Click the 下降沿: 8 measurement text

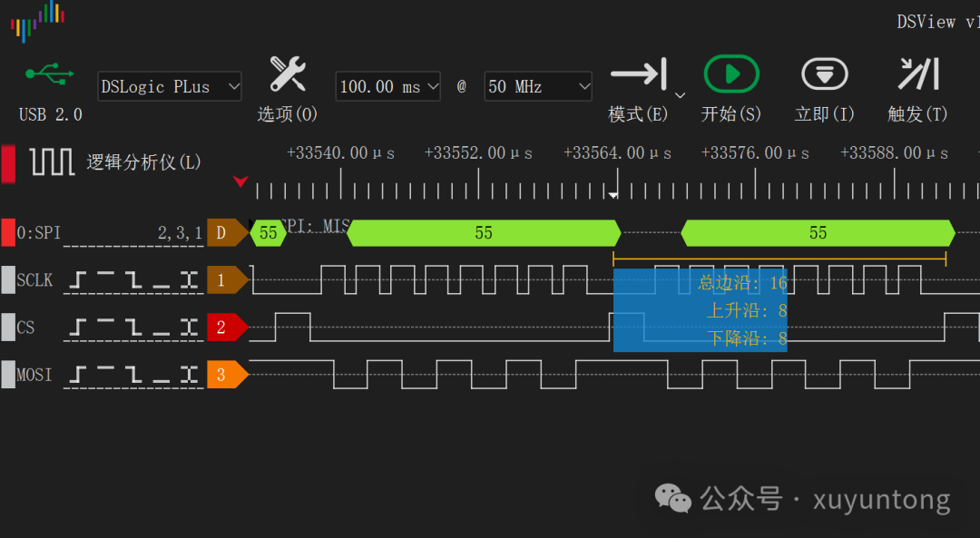pos(747,338)
